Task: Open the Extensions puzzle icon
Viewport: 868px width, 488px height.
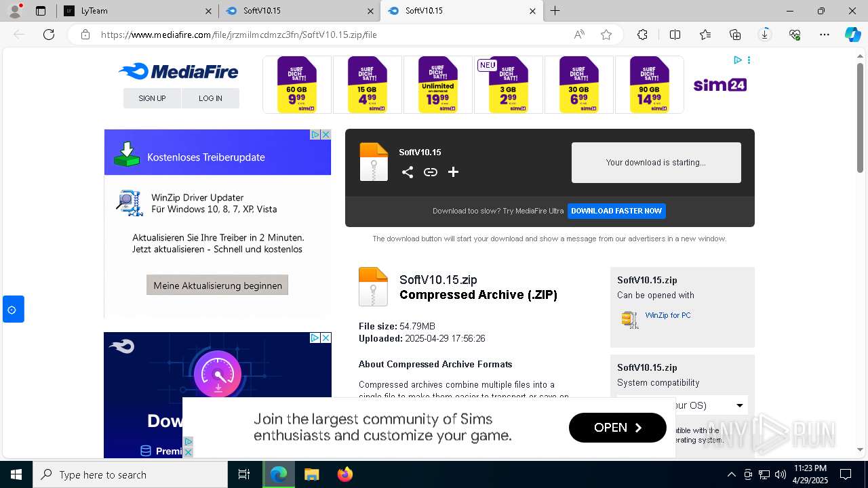Action: pos(642,35)
